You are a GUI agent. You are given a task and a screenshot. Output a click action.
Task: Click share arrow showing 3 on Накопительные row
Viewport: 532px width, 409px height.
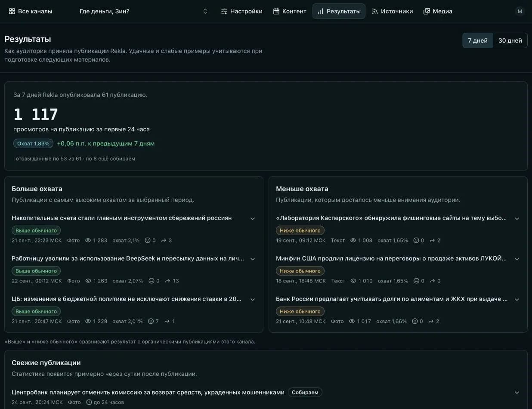tap(164, 240)
